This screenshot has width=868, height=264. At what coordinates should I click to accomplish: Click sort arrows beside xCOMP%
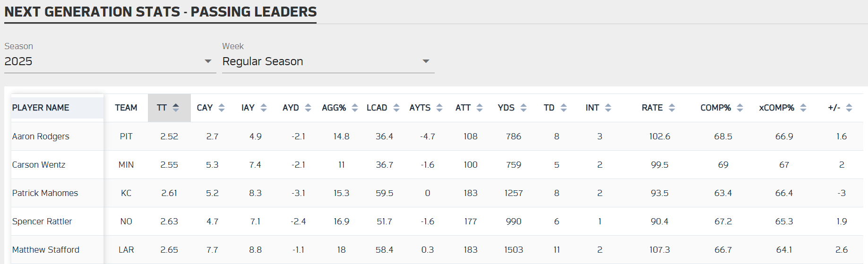[803, 108]
